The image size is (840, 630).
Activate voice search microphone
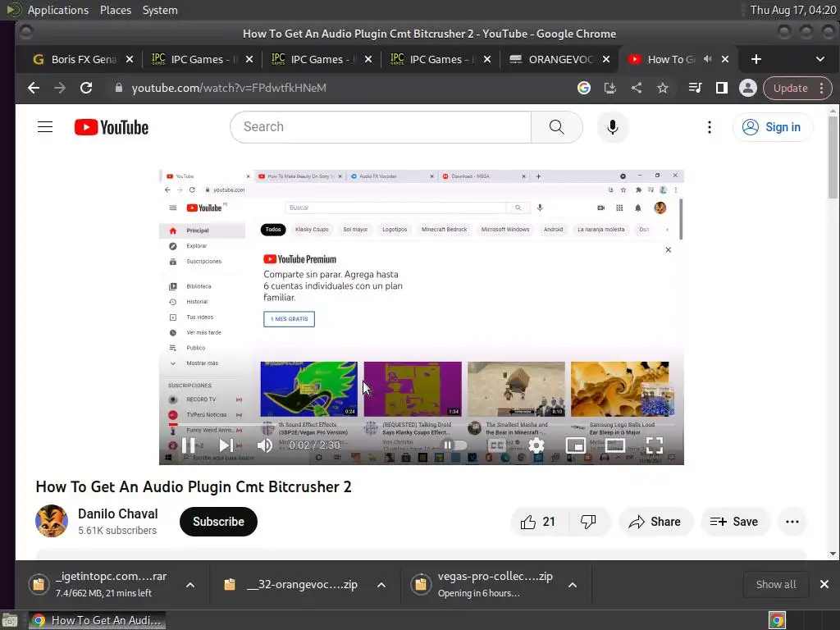(x=612, y=127)
